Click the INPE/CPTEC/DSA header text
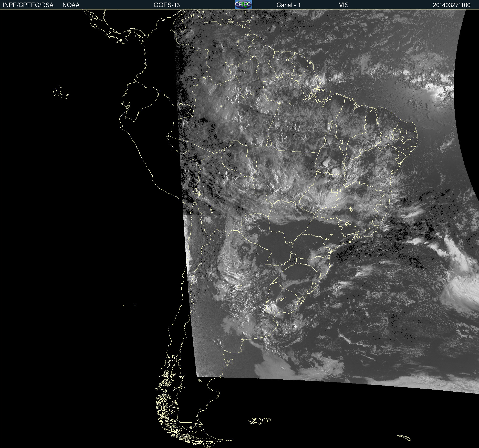Screen dimensions: 479x448 (28, 5)
